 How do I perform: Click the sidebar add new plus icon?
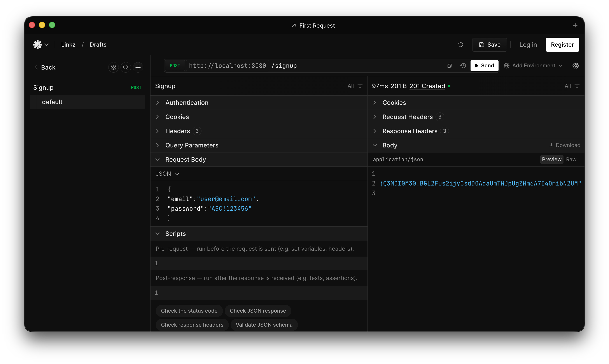click(x=138, y=67)
